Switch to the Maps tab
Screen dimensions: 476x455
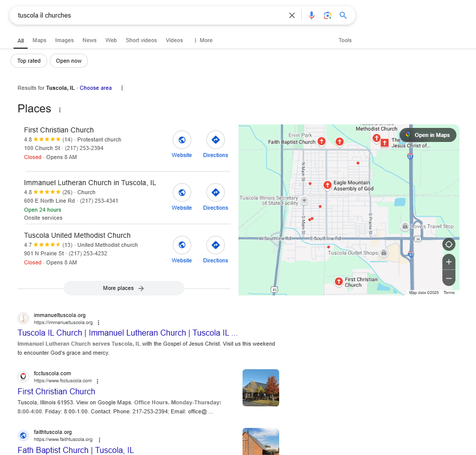coord(40,40)
